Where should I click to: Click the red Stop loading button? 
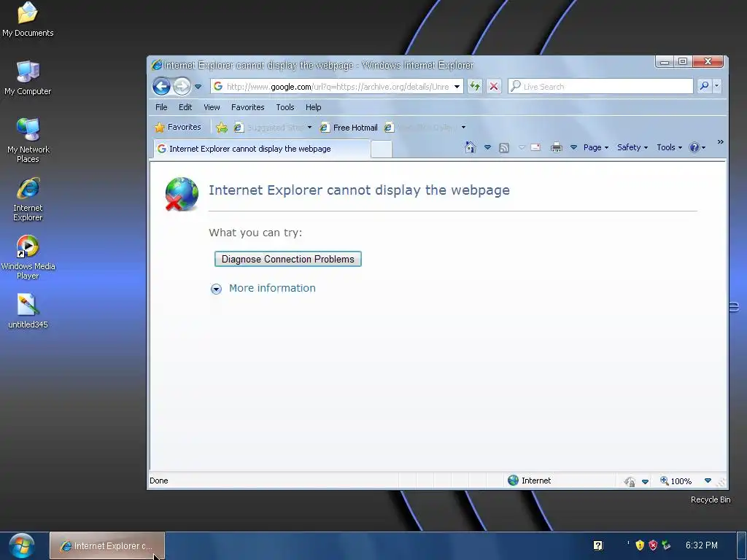pyautogui.click(x=494, y=86)
